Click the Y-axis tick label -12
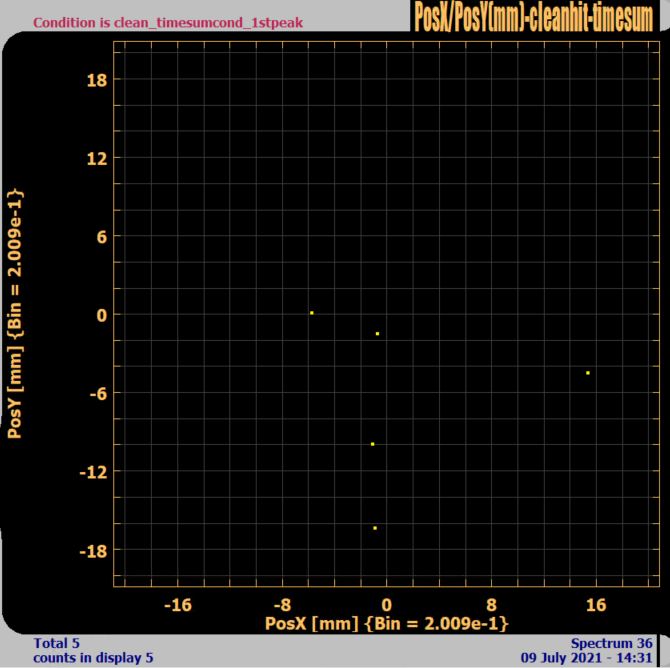The image size is (670, 668). pos(93,472)
